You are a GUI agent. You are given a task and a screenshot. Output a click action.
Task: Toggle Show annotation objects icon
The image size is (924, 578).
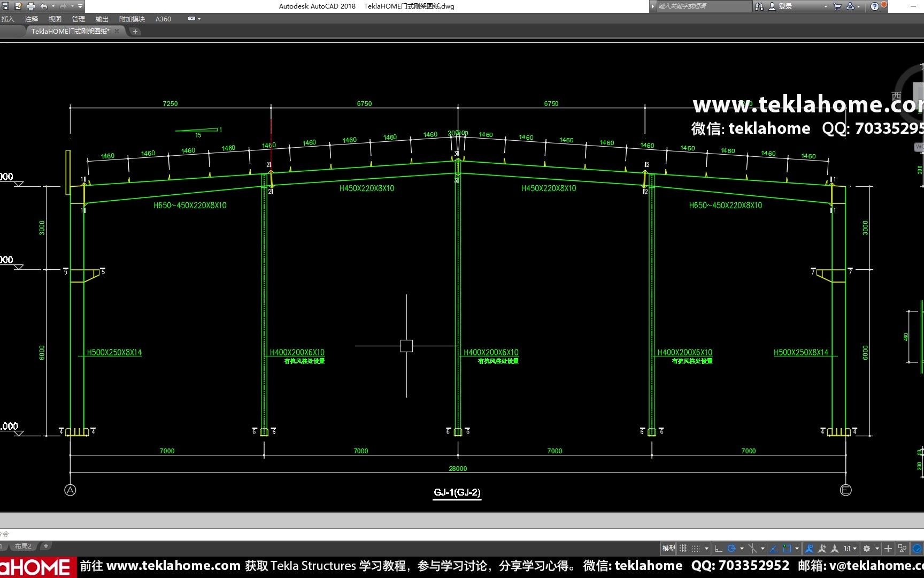[809, 549]
